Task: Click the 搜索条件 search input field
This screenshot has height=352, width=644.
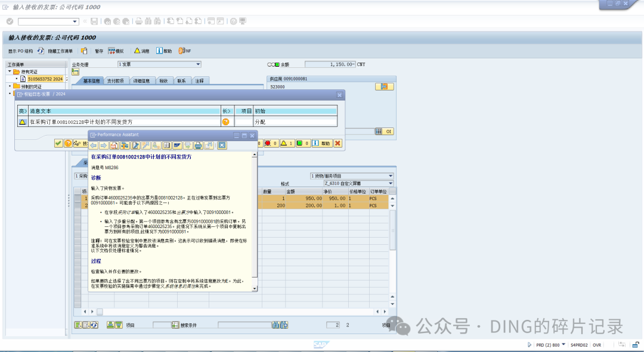Action: (x=244, y=325)
